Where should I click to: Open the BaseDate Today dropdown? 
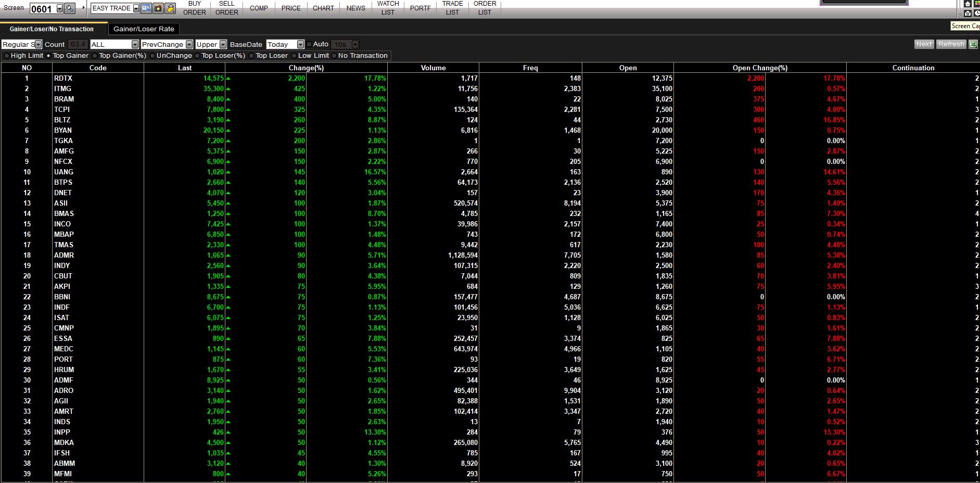click(300, 44)
